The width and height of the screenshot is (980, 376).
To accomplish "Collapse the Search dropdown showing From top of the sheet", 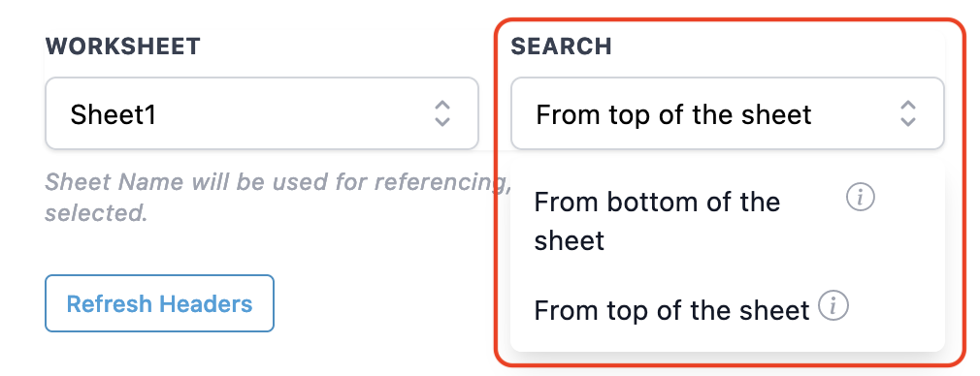I will point(727,113).
